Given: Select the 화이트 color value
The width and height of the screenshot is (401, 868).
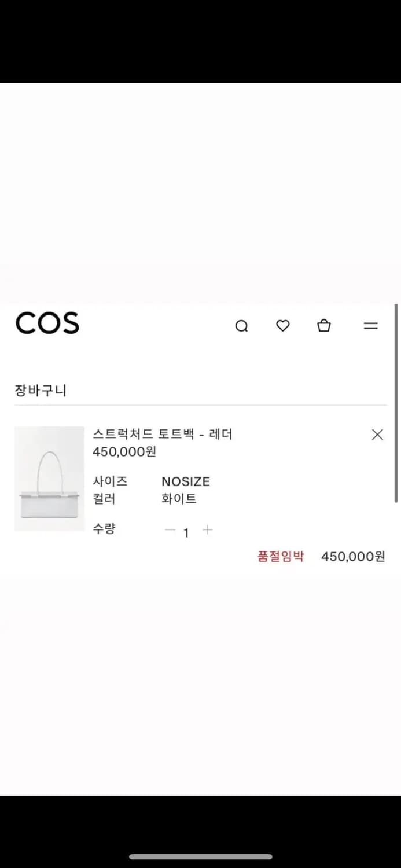Looking at the screenshot, I should coord(179,498).
